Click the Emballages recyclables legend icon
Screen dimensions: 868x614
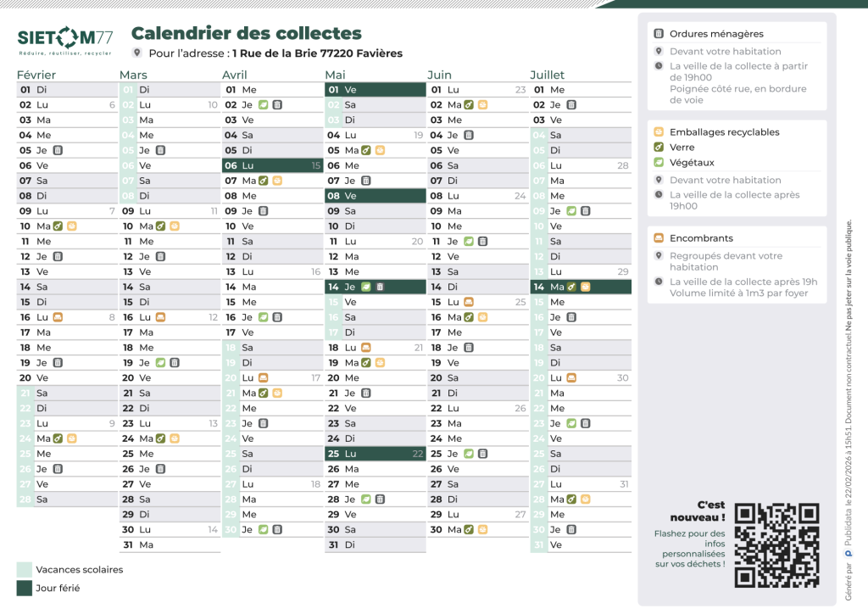[x=659, y=132]
